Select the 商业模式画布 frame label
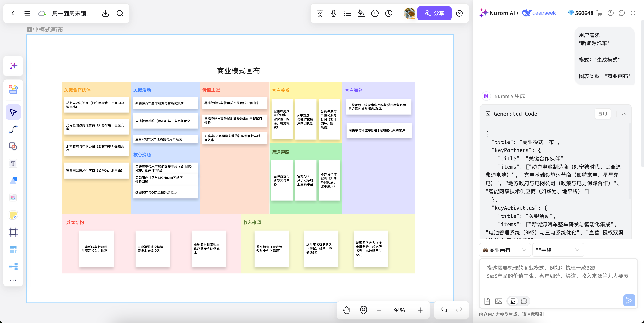The width and height of the screenshot is (644, 323). pyautogui.click(x=45, y=30)
